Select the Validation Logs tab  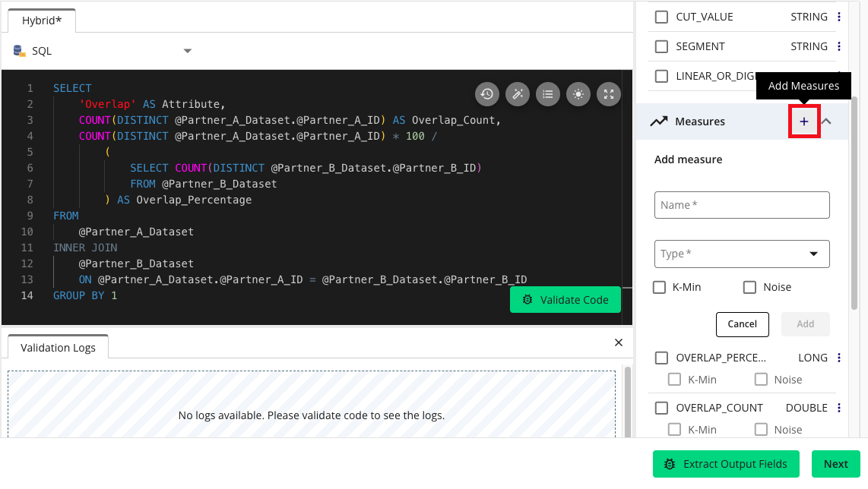pyautogui.click(x=58, y=348)
